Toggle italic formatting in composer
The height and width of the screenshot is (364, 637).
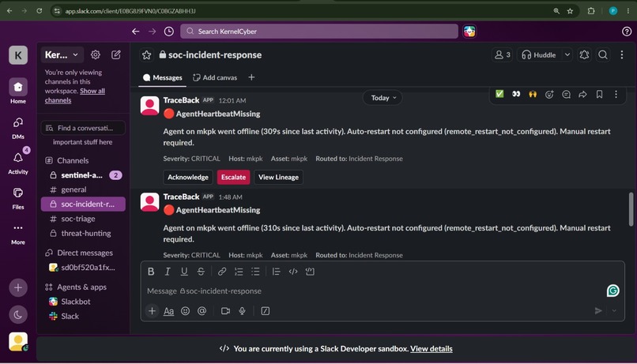pyautogui.click(x=168, y=272)
